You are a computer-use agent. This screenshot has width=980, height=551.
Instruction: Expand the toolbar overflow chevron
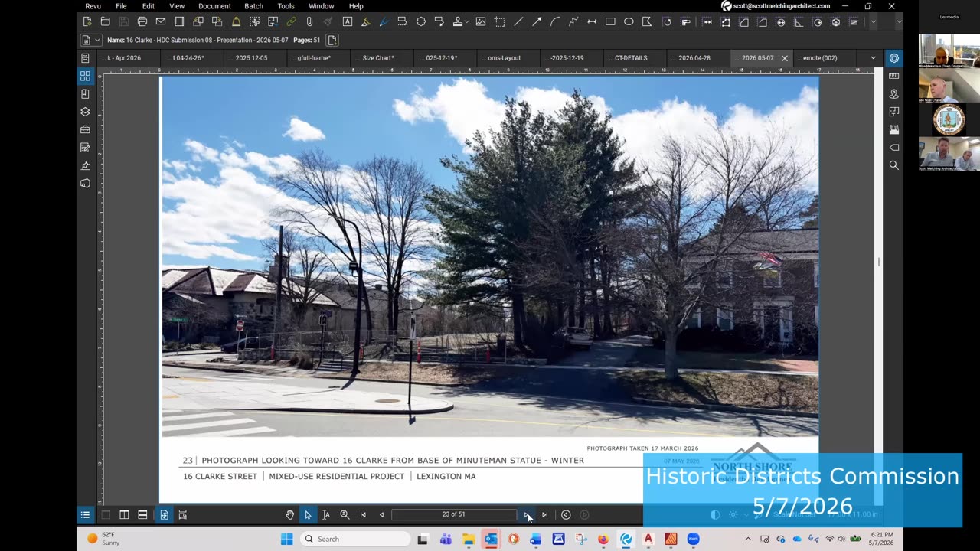click(x=873, y=22)
